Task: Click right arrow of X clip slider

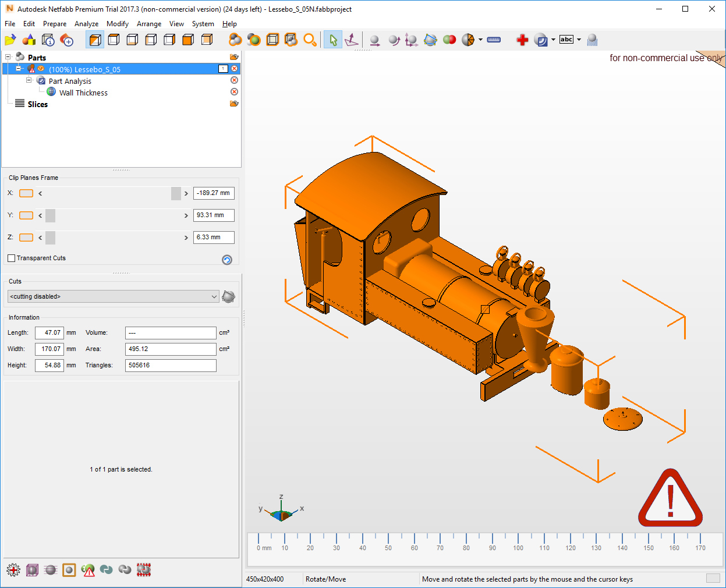Action: click(x=186, y=193)
